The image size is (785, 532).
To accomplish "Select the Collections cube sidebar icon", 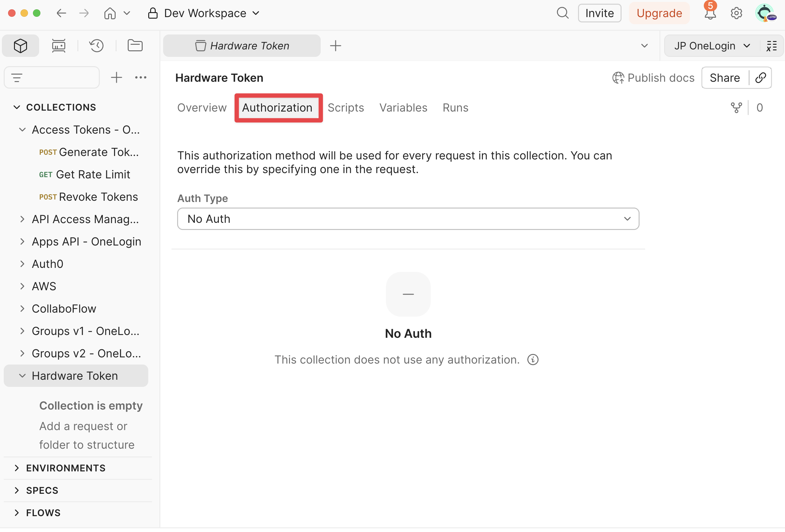I will 20,46.
